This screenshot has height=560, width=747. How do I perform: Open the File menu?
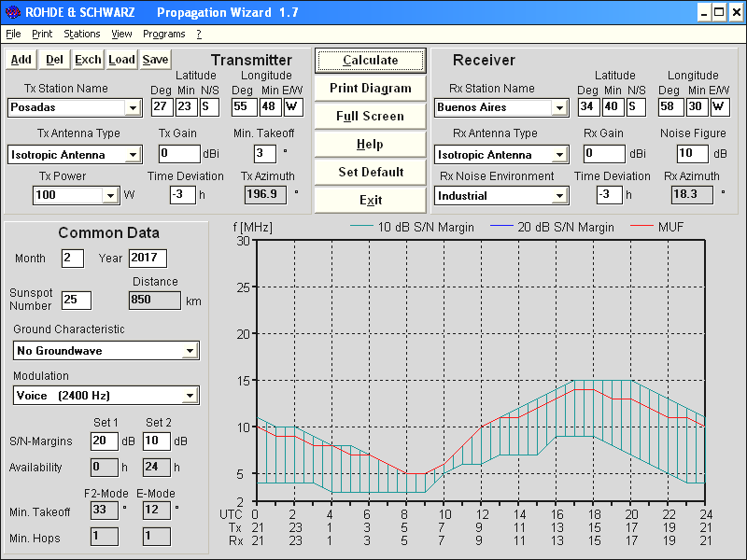point(13,34)
